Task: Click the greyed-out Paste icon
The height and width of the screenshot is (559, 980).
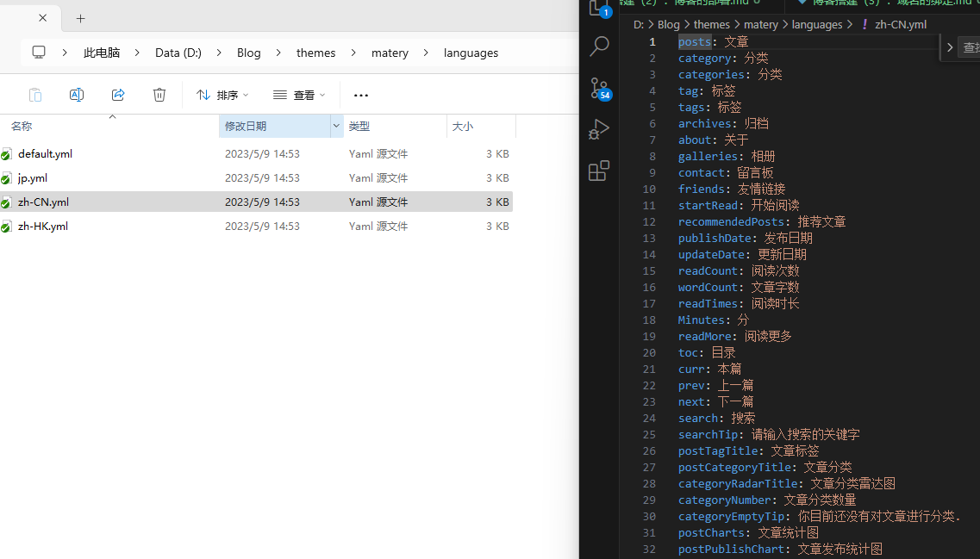Action: [35, 95]
